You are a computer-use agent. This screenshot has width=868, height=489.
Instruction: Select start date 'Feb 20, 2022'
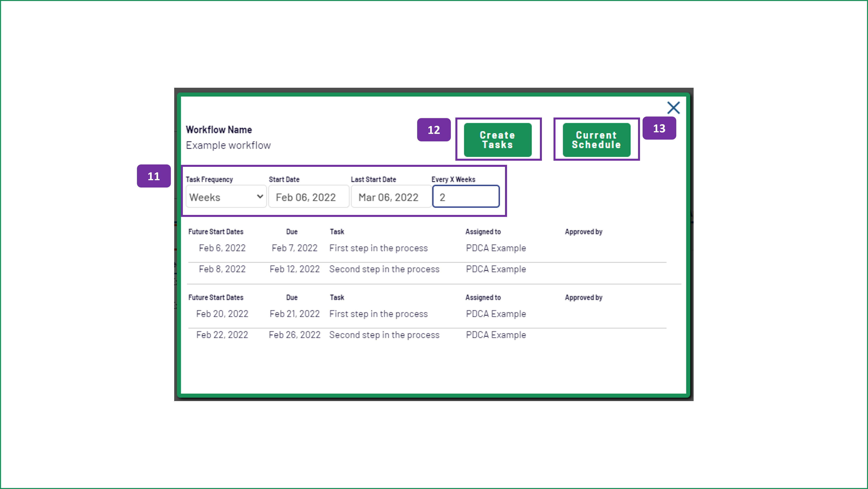tap(222, 314)
